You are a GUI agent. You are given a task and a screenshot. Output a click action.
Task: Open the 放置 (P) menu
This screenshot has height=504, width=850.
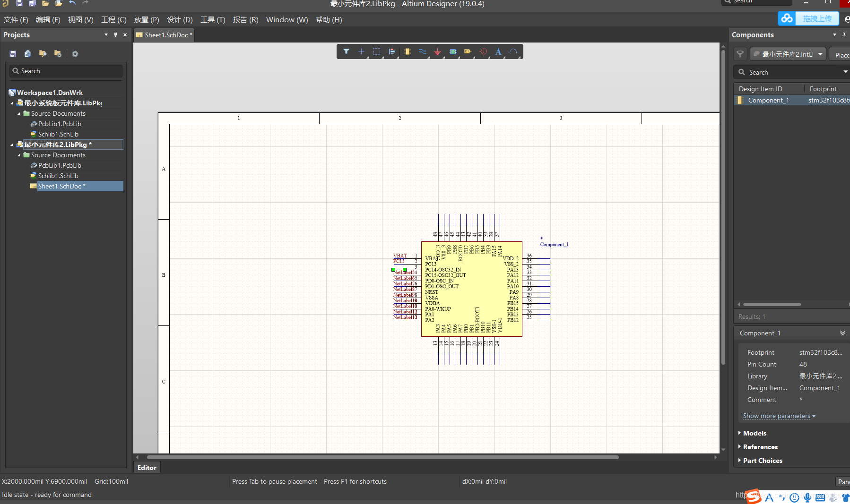click(x=147, y=20)
